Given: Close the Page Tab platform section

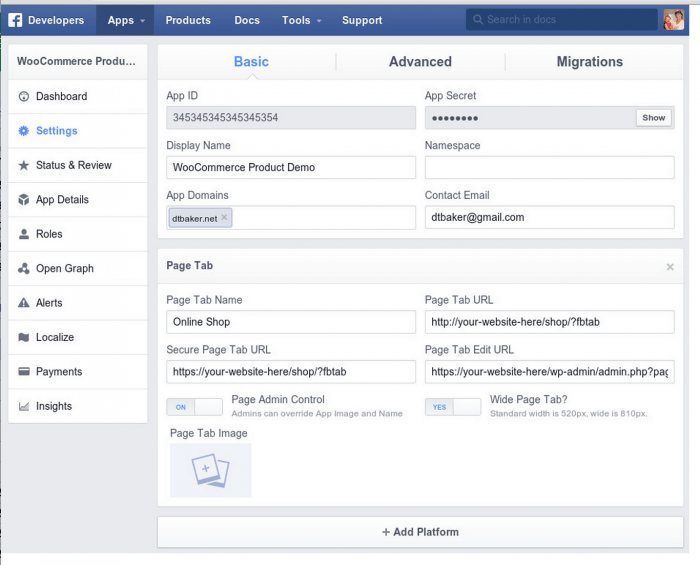Looking at the screenshot, I should (670, 267).
